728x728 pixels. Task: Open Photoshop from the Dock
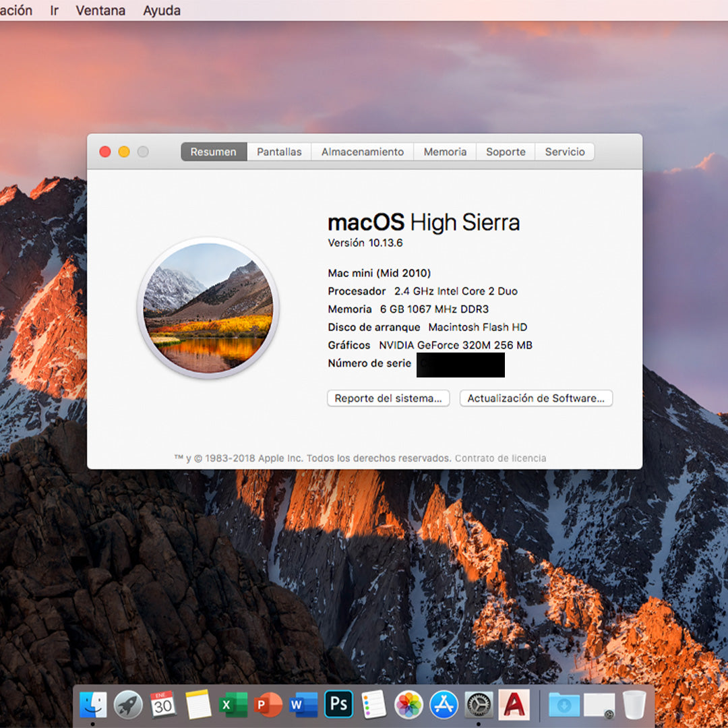(x=338, y=704)
